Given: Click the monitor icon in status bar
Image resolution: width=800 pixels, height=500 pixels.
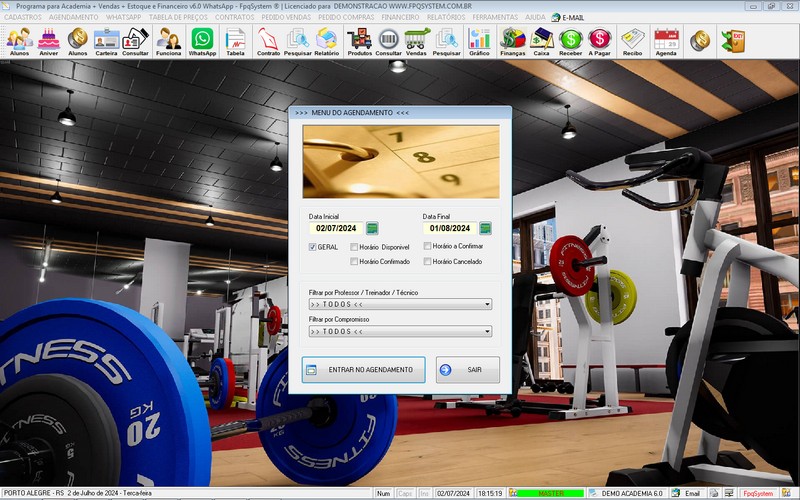Looking at the screenshot, I should (729, 493).
